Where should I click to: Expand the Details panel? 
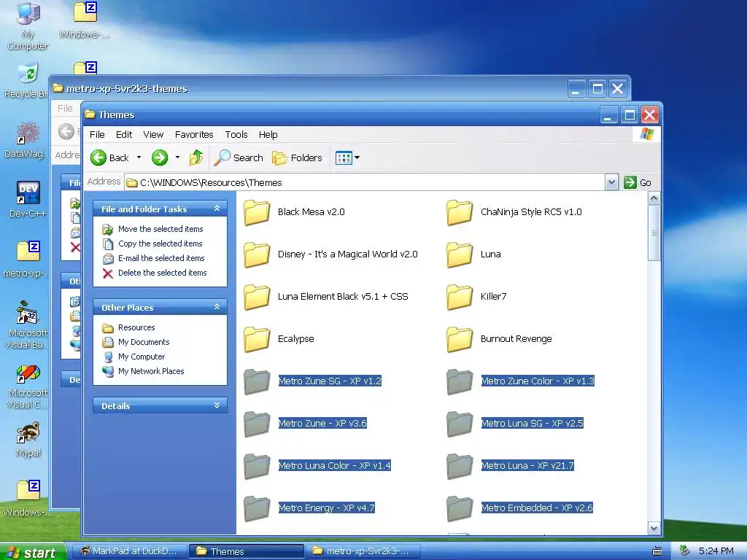pyautogui.click(x=217, y=405)
